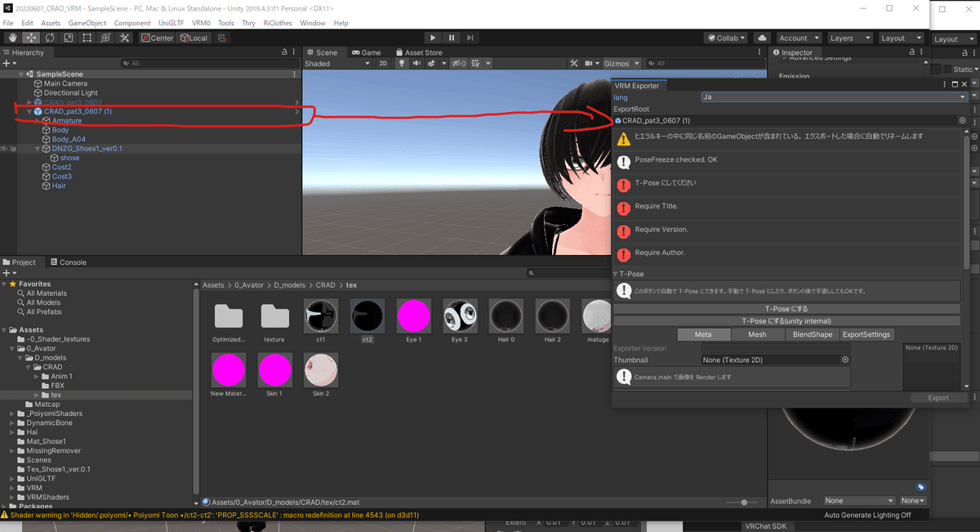Open SampleScene row kebab menu

point(295,74)
